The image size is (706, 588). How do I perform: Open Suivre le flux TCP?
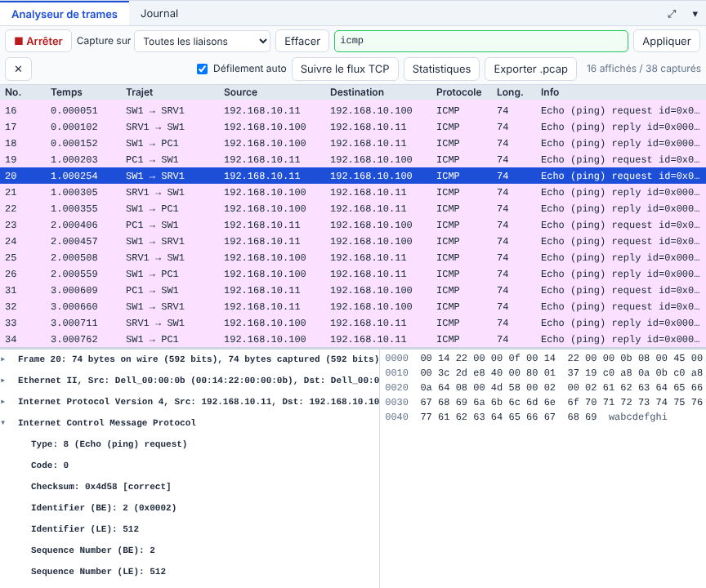click(345, 69)
